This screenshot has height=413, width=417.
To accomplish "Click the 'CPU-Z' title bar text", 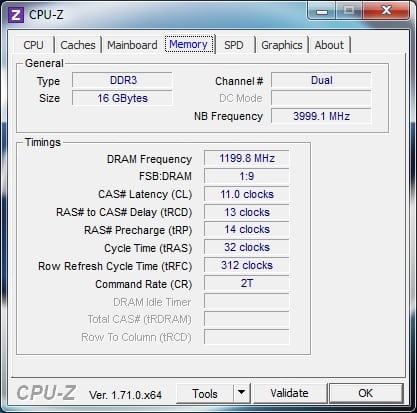I will pyautogui.click(x=46, y=15).
